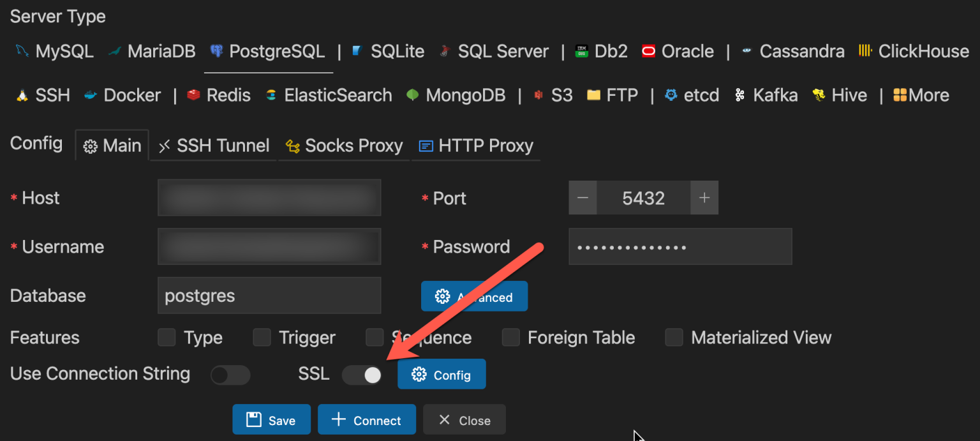Select the MySQL server type icon

(x=20, y=51)
